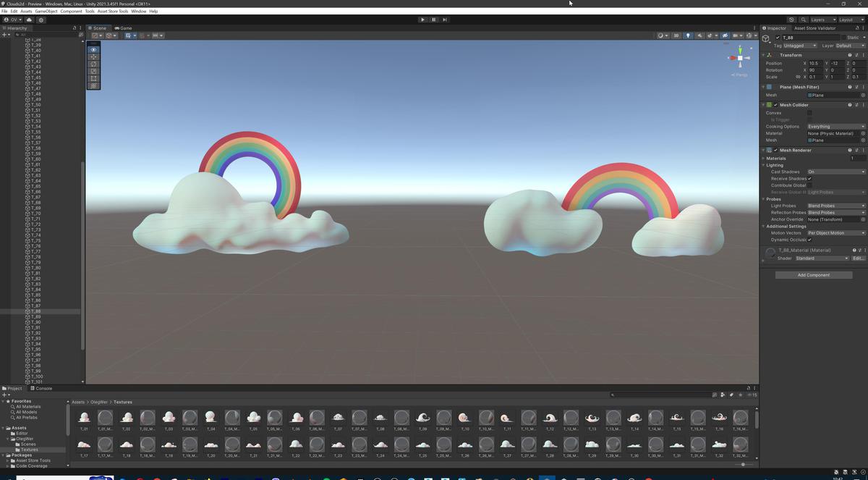Uncheck Receive Shadows in Mesh Renderer

[x=809, y=178]
